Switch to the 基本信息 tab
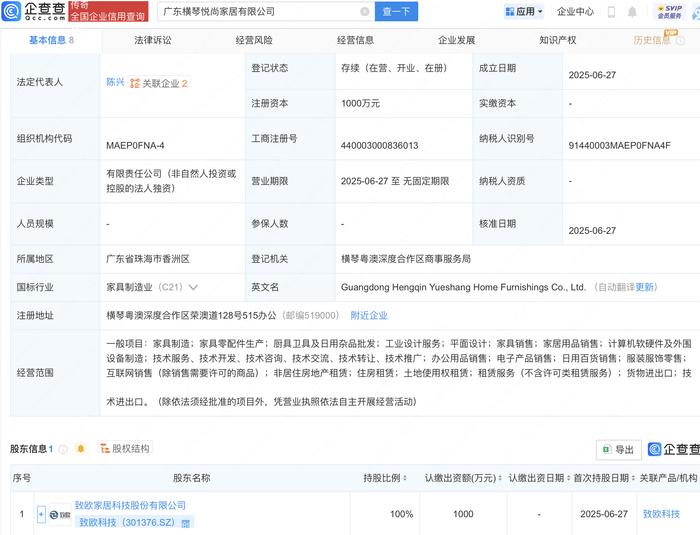This screenshot has width=700, height=535. (51, 40)
